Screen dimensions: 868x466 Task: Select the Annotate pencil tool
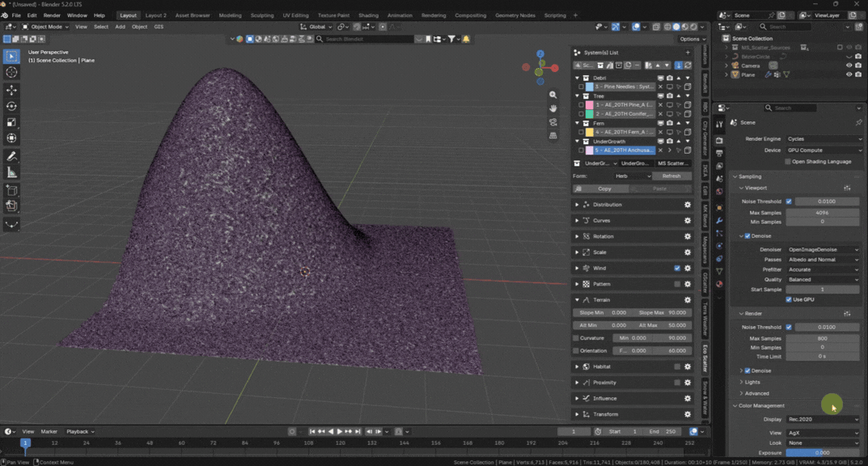(11, 157)
